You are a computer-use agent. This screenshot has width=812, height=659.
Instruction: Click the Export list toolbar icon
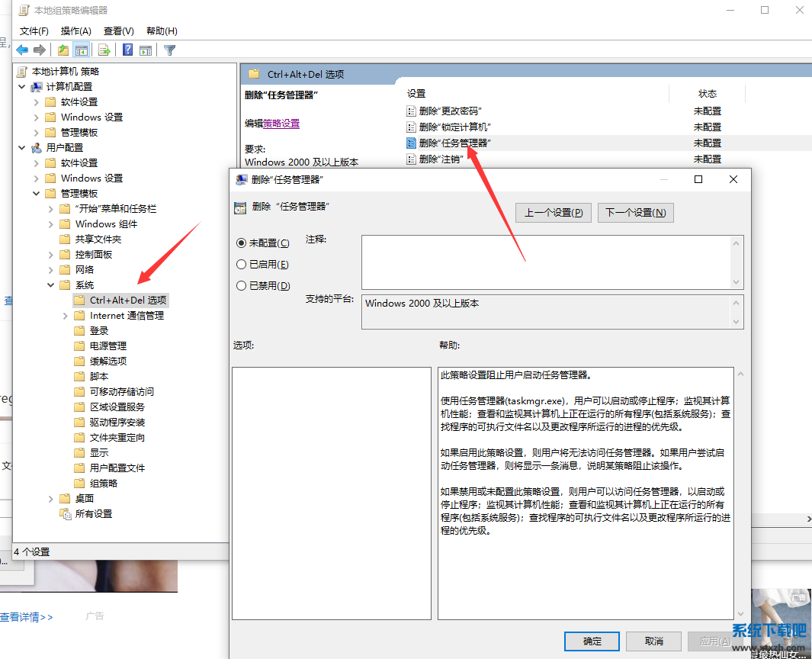coord(104,50)
